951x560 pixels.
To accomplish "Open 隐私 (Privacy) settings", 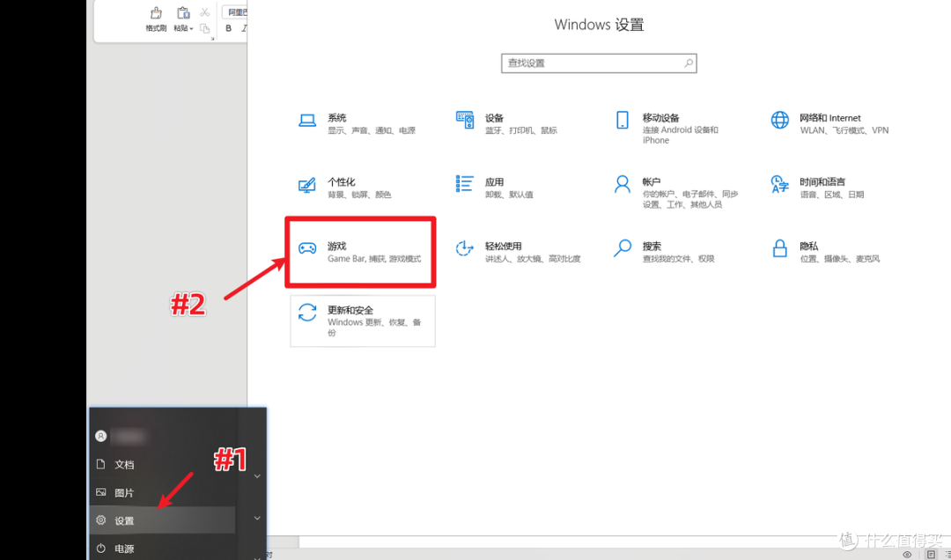I will coord(808,247).
